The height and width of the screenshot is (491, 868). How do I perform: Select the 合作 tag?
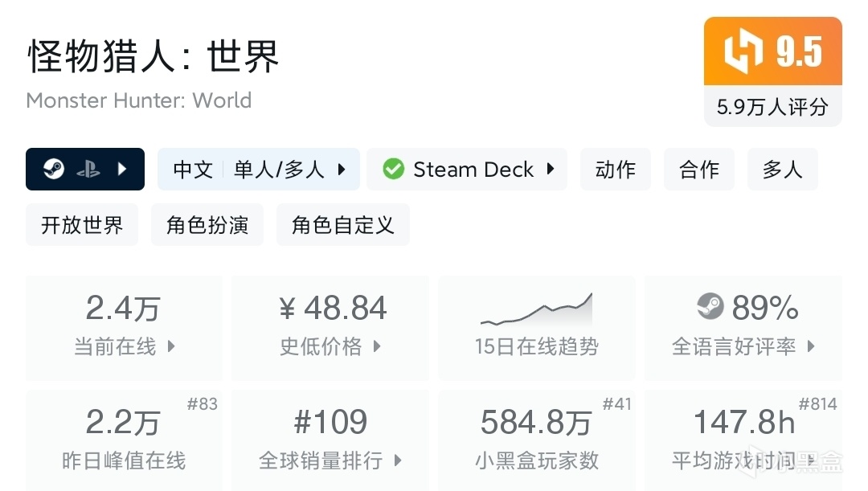(699, 170)
